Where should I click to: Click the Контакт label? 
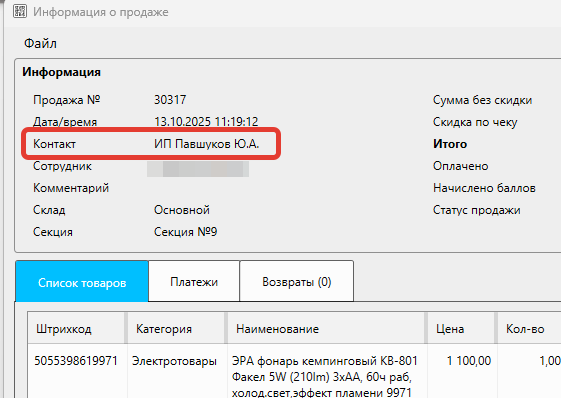pos(54,144)
